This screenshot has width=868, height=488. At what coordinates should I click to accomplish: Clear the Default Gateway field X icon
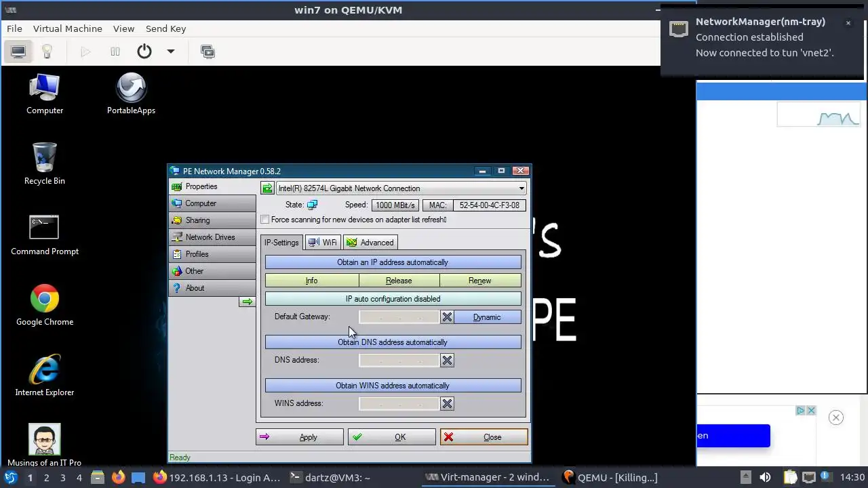point(447,317)
